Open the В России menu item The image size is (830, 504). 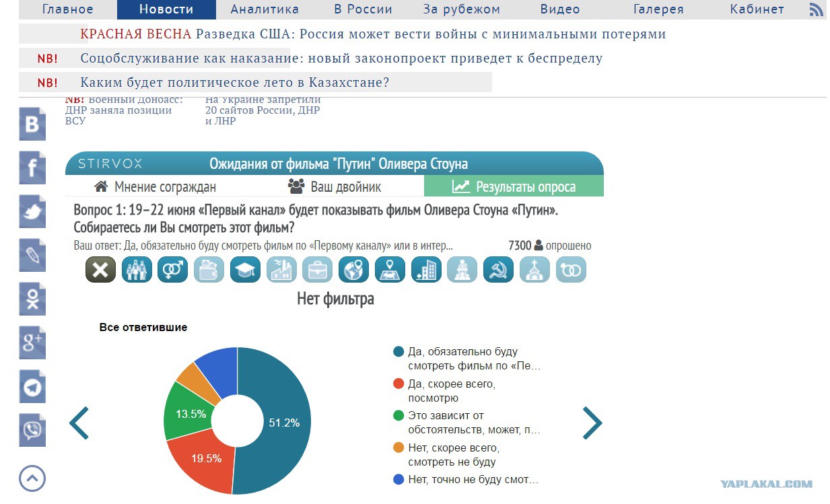[x=363, y=9]
